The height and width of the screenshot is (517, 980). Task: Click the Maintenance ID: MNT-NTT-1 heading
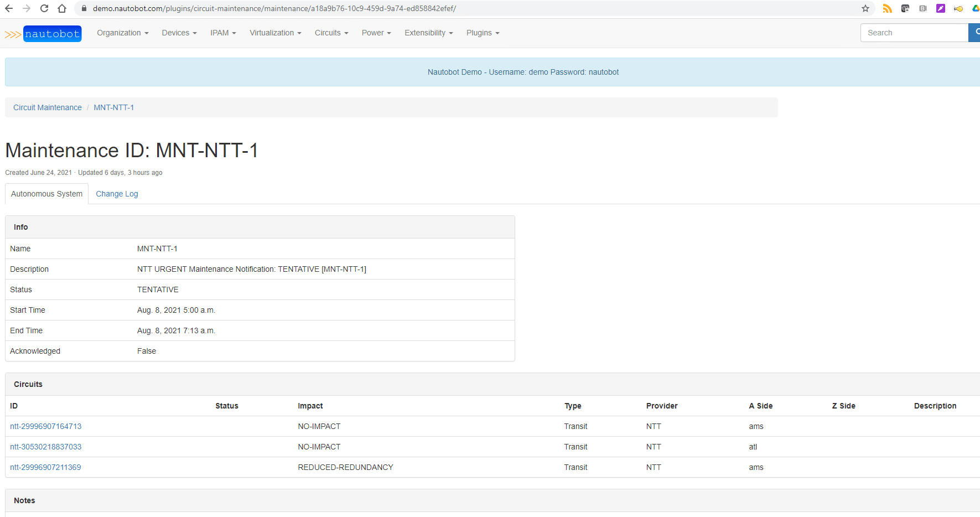coord(132,150)
